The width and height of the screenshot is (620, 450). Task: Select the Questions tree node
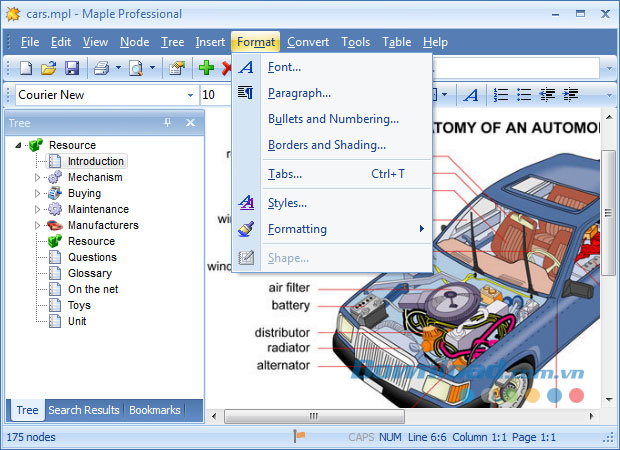(93, 257)
